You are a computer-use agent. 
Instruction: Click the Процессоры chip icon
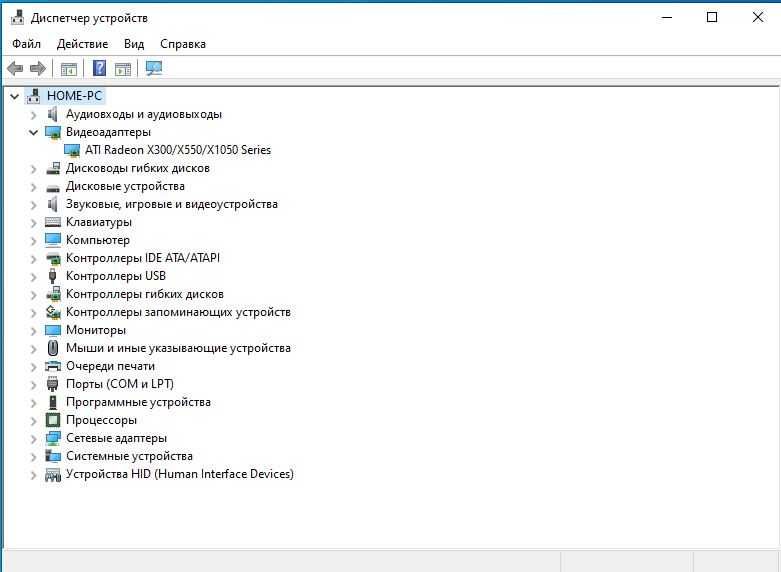click(53, 420)
